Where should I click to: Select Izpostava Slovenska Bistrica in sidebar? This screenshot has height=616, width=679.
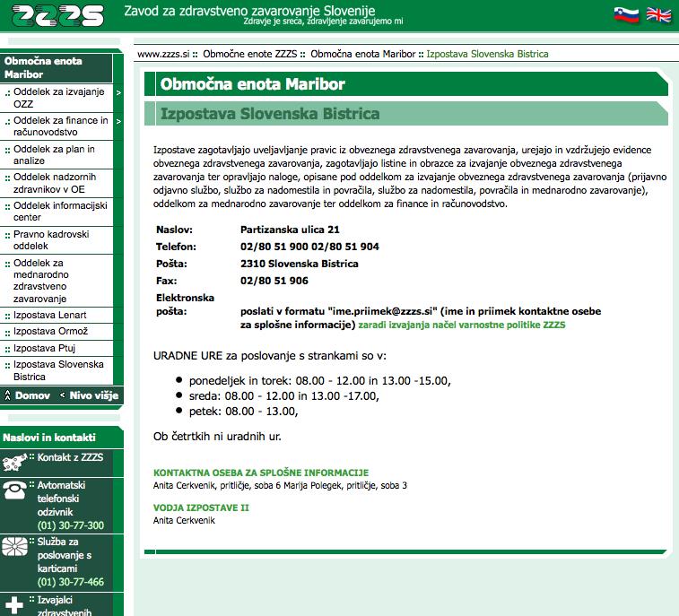pos(58,370)
